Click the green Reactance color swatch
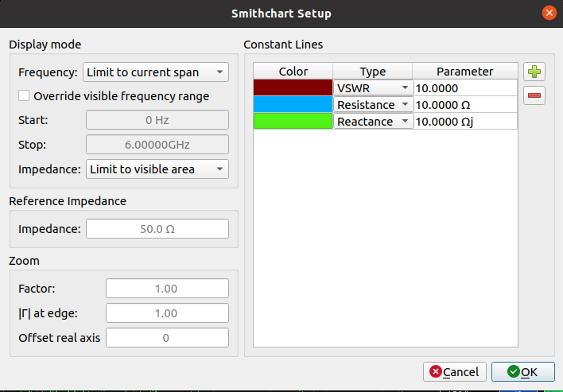This screenshot has width=563, height=392. click(x=293, y=122)
